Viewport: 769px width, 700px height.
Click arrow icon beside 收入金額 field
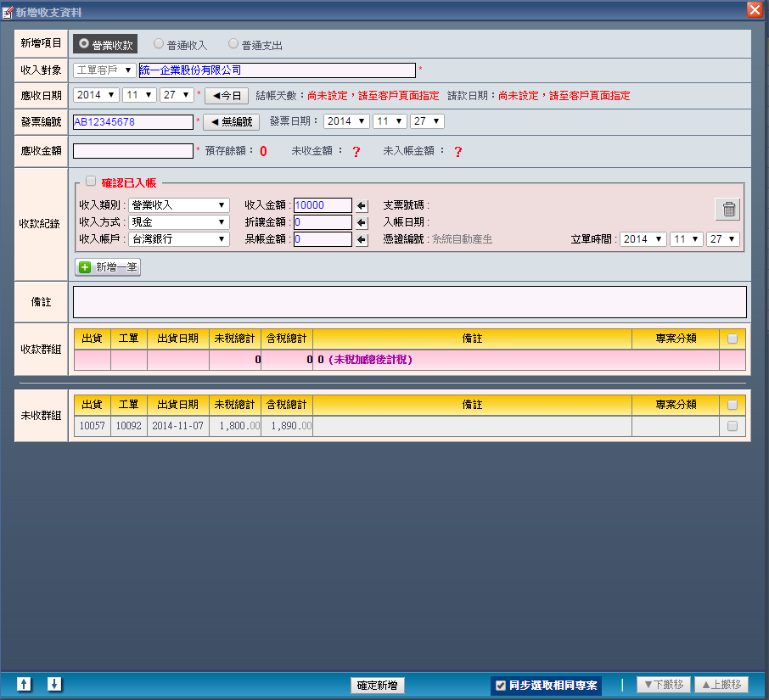(x=362, y=205)
